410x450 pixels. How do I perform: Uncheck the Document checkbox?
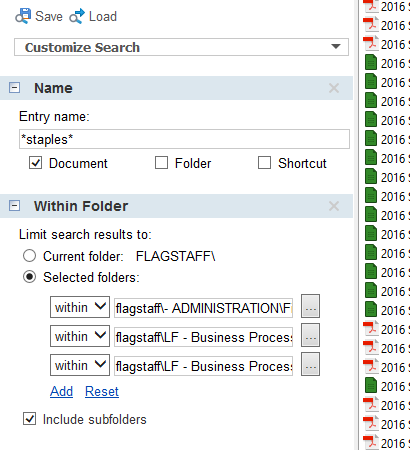click(35, 163)
